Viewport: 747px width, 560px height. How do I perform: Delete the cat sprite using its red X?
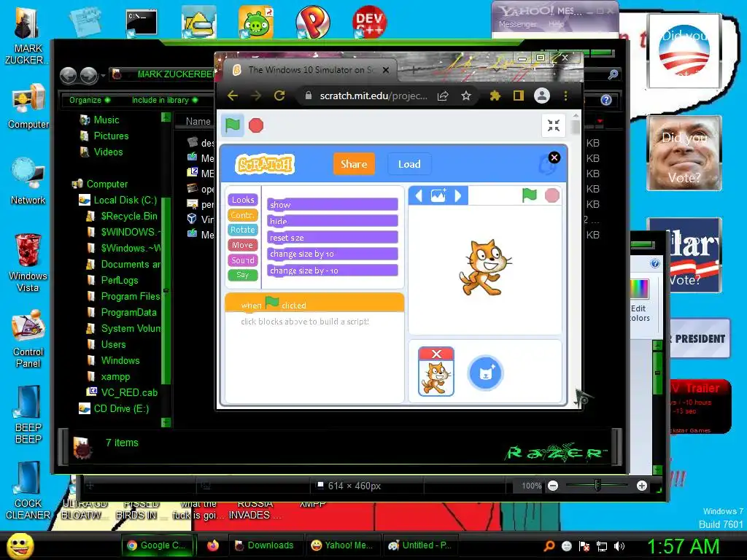tap(436, 354)
